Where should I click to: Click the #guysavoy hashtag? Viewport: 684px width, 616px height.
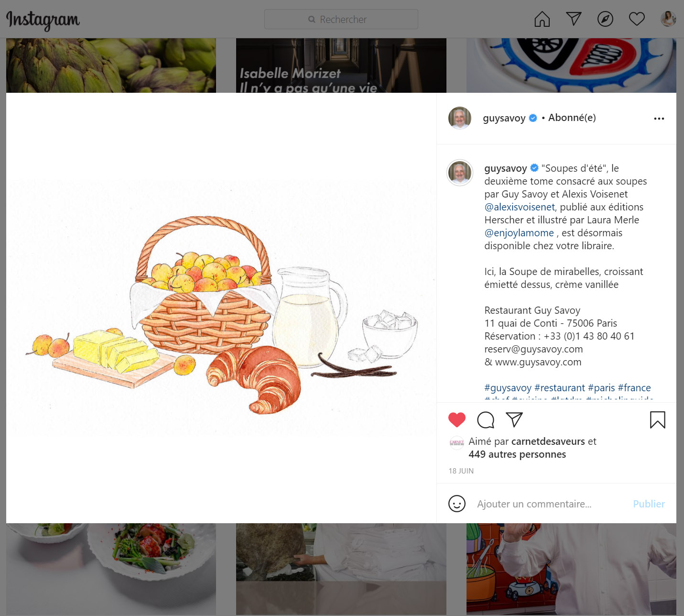[x=508, y=388]
